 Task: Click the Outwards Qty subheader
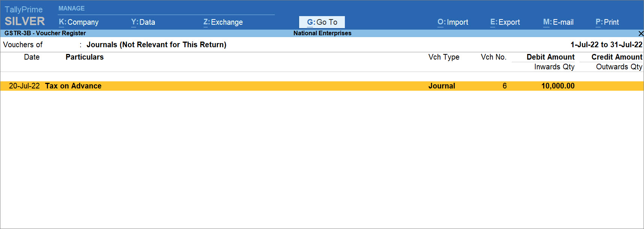(x=619, y=67)
